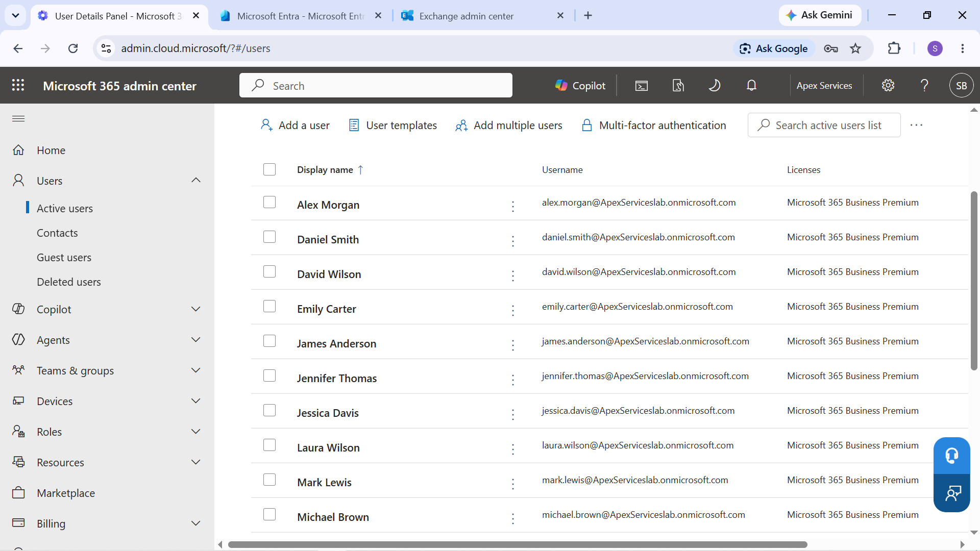The width and height of the screenshot is (980, 551).
Task: Check the Jennifer Thomas row checkbox
Action: [269, 375]
